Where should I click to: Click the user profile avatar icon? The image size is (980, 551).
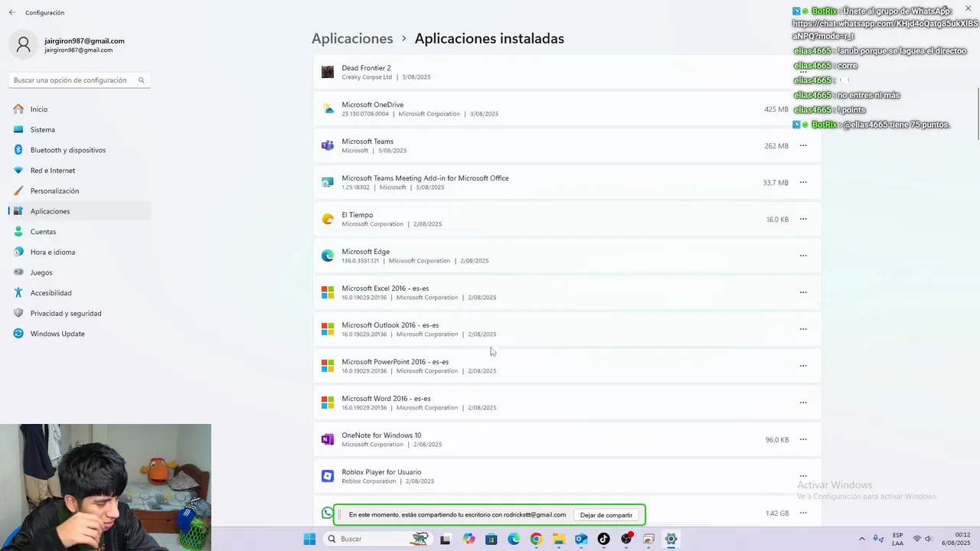(24, 44)
